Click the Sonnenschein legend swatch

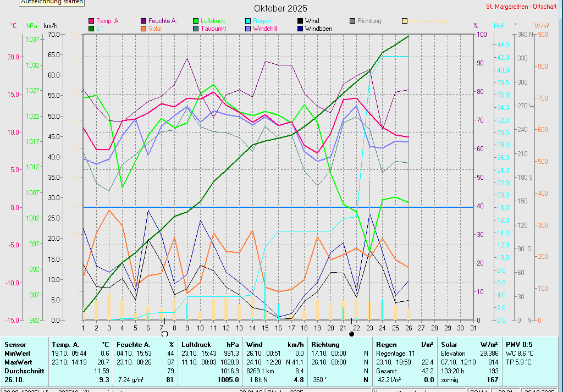coord(405,21)
